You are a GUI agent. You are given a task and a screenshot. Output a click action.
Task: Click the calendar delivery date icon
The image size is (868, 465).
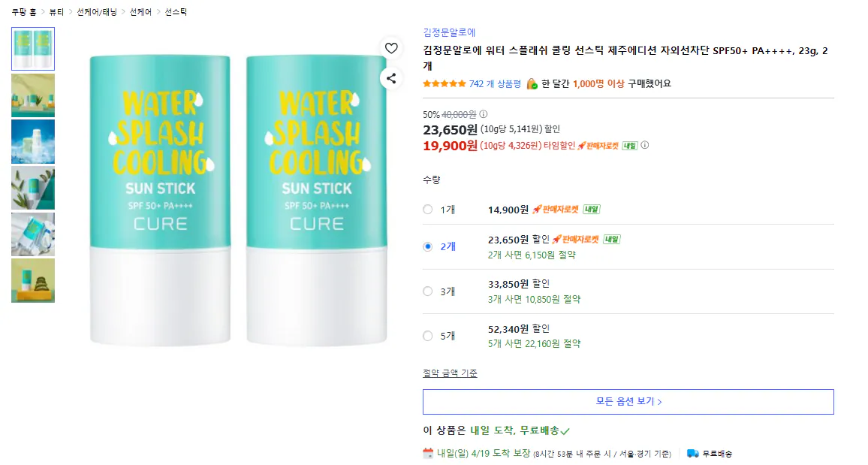point(428,453)
